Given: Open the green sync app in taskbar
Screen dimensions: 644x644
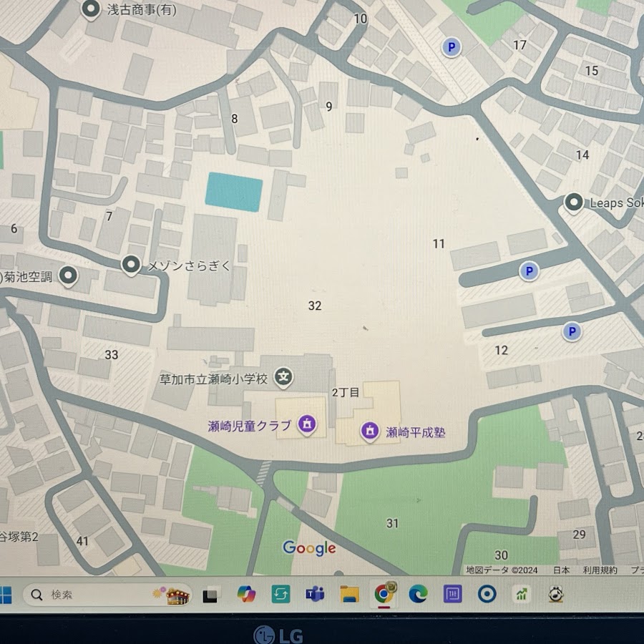Looking at the screenshot, I should tap(281, 595).
